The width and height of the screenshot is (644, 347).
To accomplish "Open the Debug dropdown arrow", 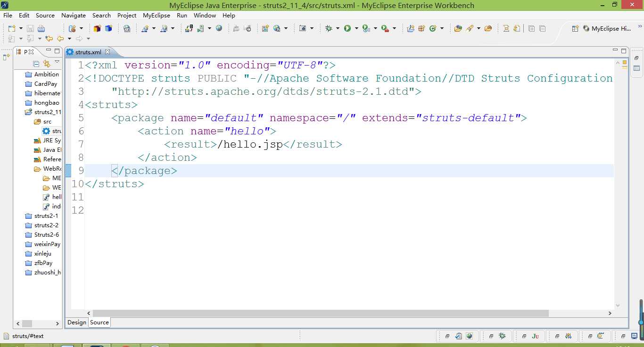I will [338, 28].
